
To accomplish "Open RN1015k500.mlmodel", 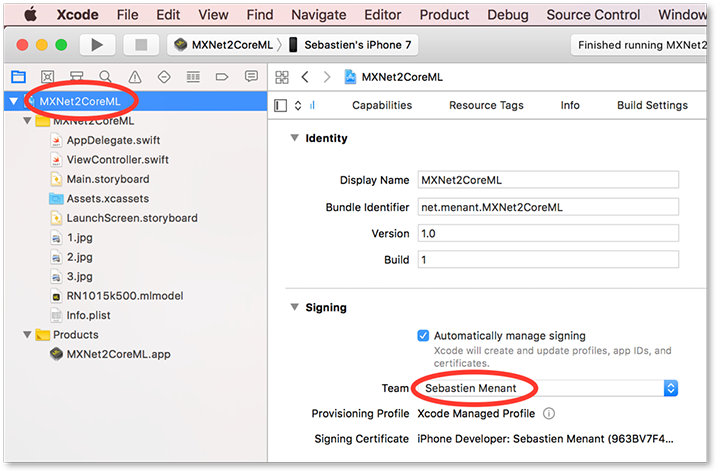I will pos(125,296).
